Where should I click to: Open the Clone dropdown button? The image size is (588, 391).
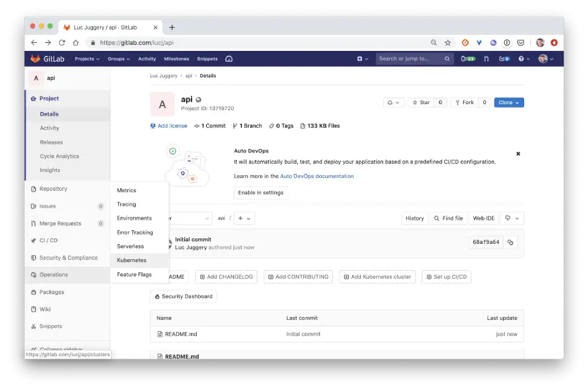pyautogui.click(x=509, y=102)
